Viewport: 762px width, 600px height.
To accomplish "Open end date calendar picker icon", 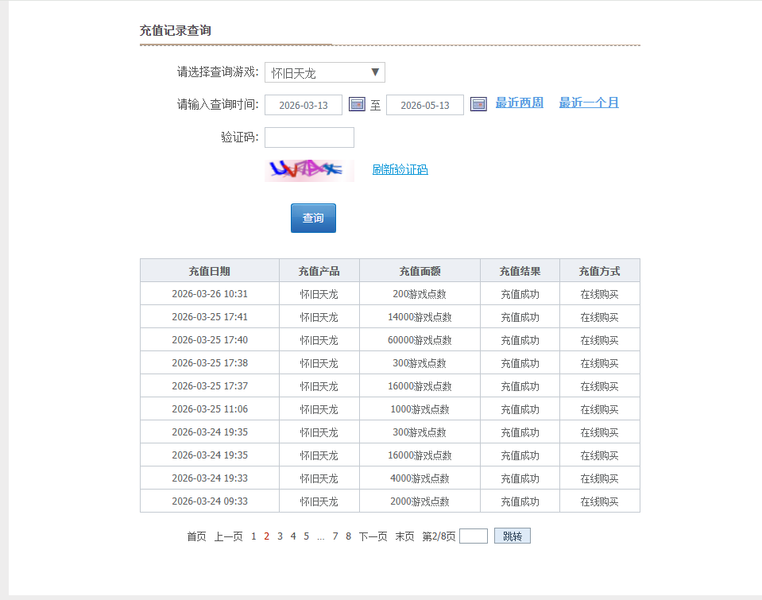I will pos(478,104).
